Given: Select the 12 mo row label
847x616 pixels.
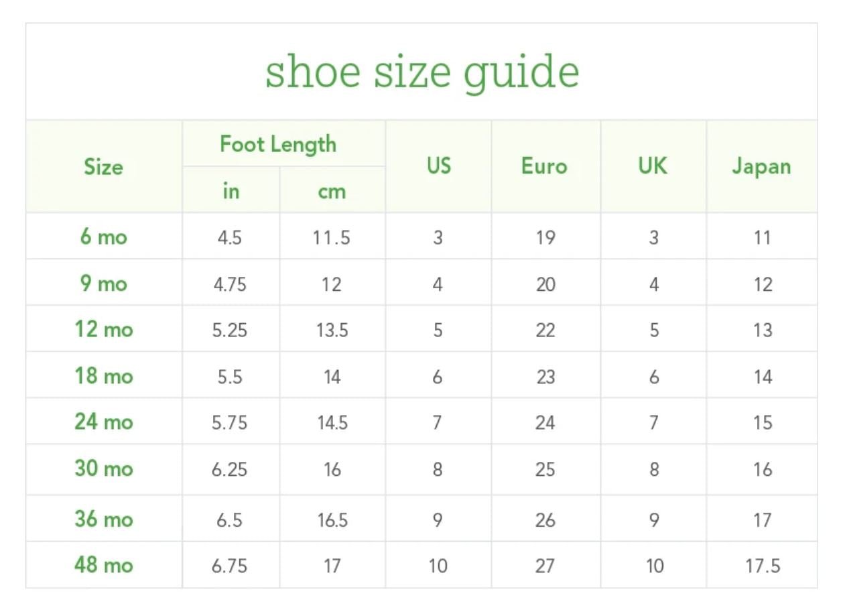Looking at the screenshot, I should [103, 330].
